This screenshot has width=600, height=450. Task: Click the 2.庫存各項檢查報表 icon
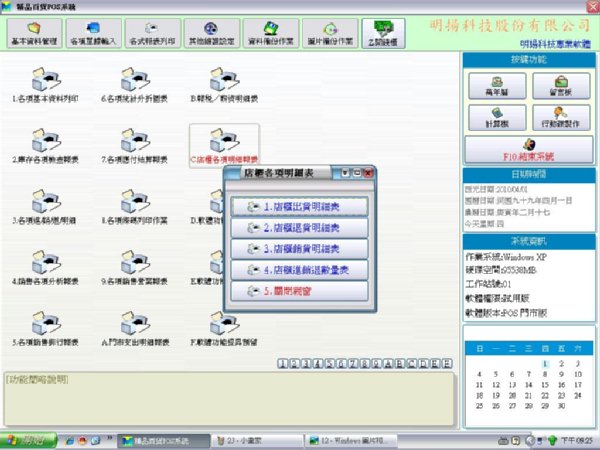click(x=45, y=138)
